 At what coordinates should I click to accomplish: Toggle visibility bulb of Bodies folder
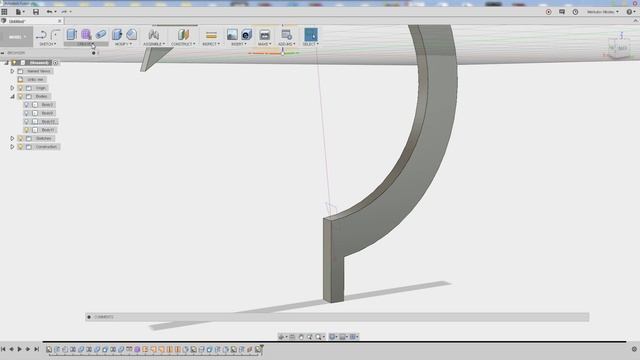20,96
